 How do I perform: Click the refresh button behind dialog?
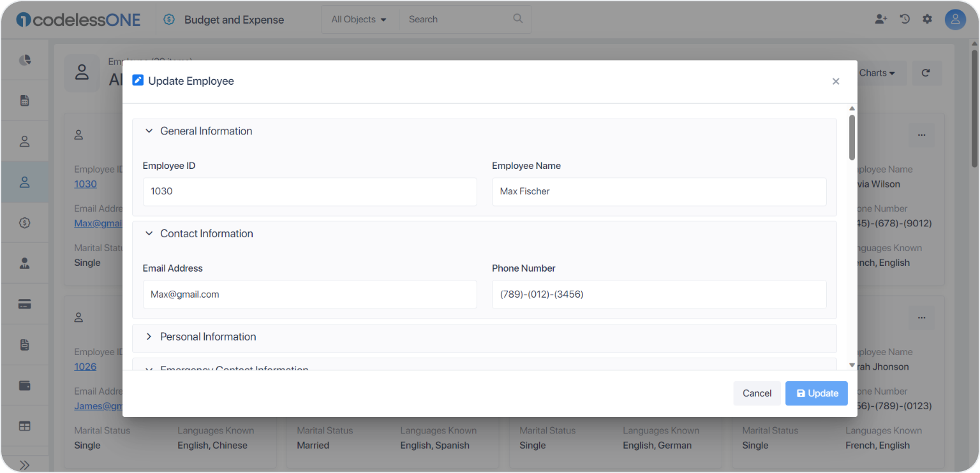[926, 73]
